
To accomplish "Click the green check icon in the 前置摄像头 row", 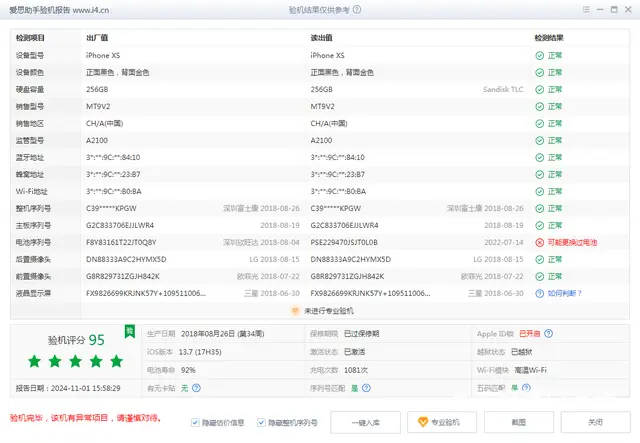I will [x=540, y=277].
